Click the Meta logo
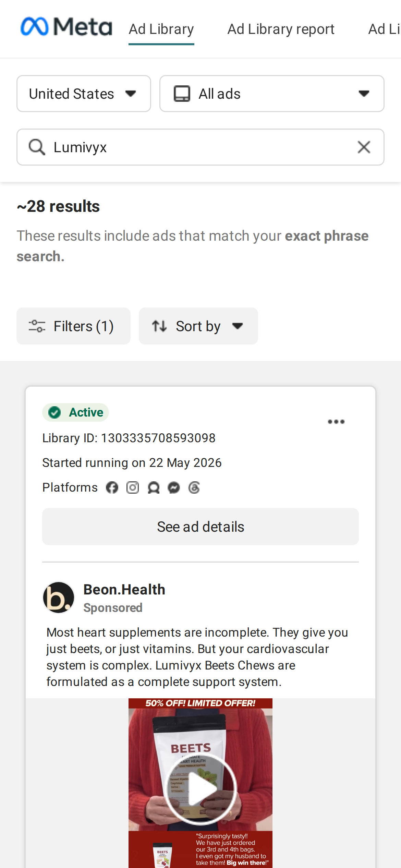The height and width of the screenshot is (868, 401). [66, 26]
